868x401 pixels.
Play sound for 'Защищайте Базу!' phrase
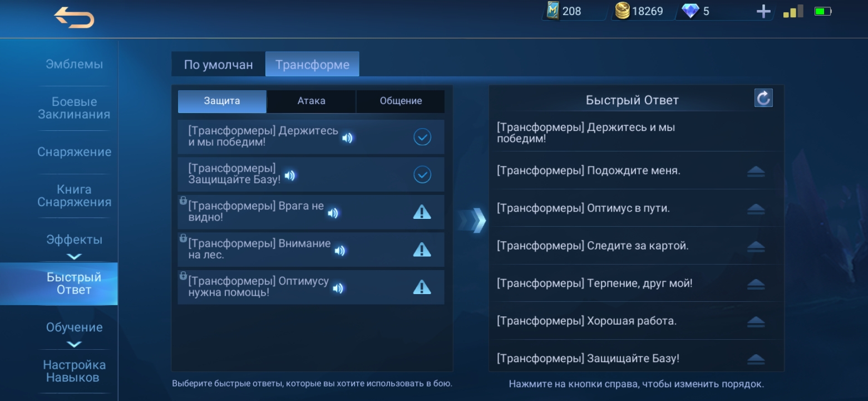290,176
